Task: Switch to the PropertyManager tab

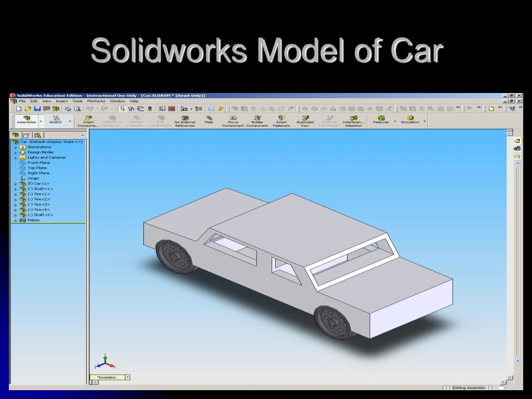Action: (x=26, y=135)
